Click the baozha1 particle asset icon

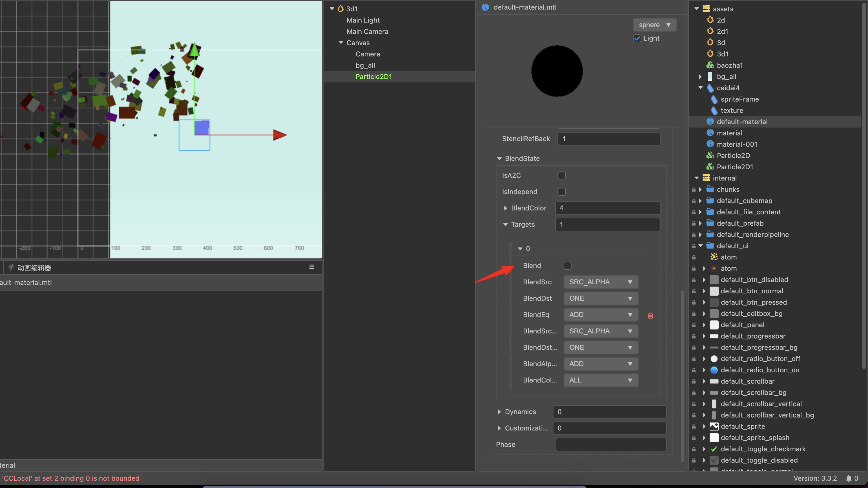[710, 65]
